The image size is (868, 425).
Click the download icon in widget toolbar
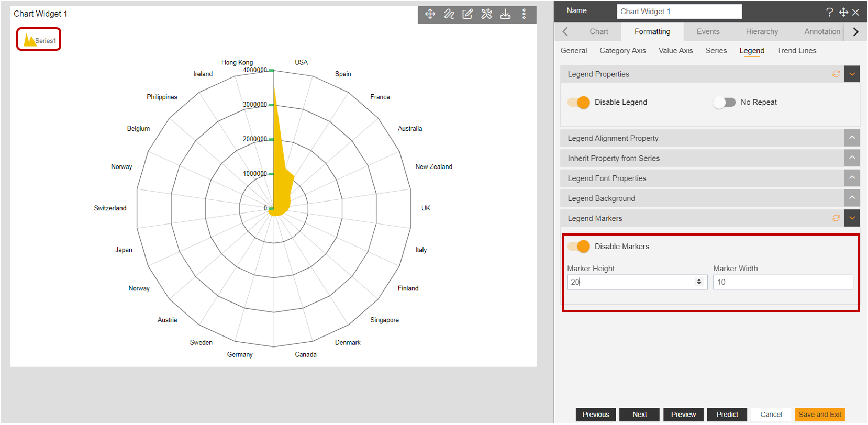click(505, 14)
